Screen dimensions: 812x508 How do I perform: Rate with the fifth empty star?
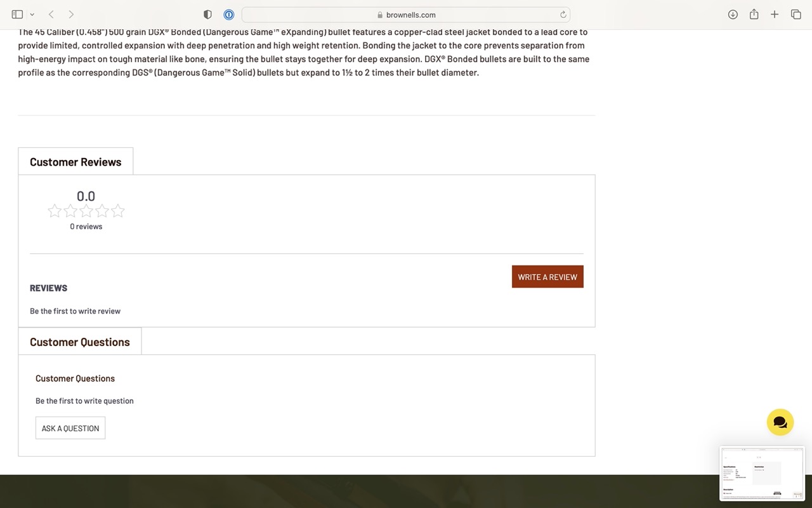tap(118, 211)
